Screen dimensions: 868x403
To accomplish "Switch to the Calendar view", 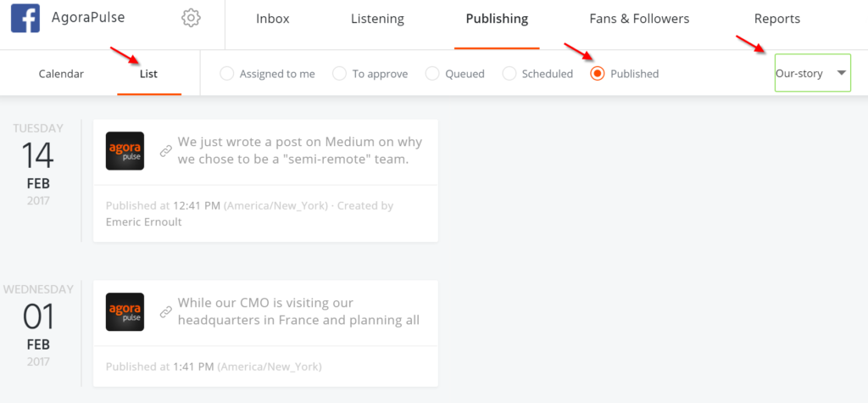I will (61, 74).
